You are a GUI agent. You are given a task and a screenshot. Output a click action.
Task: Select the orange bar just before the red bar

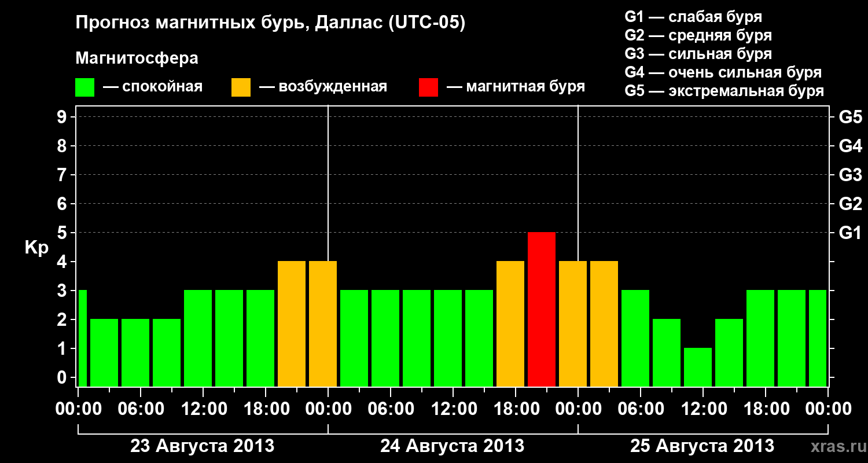tap(510, 324)
